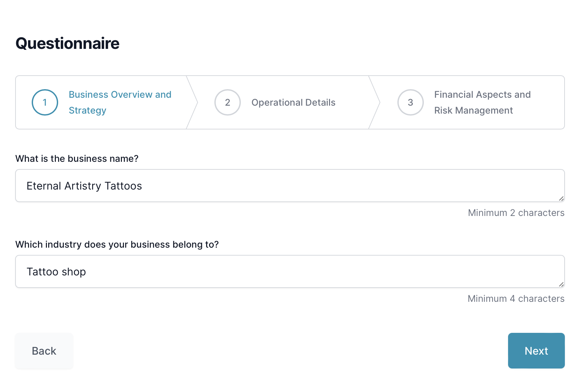The height and width of the screenshot is (387, 588).
Task: Click the 'What is the business name?' label
Action: (x=77, y=158)
